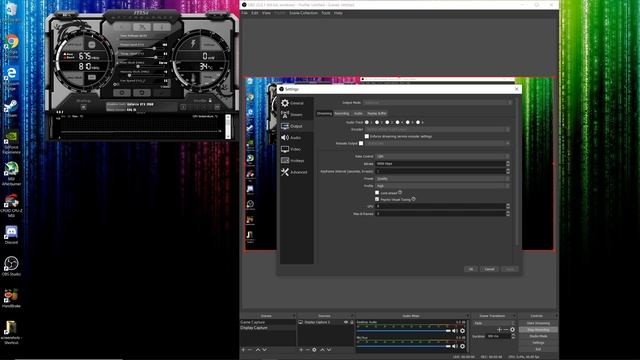Image resolution: width=640 pixels, height=360 pixels.
Task: Open HandBrake desktop shortcut
Action: (x=11, y=298)
